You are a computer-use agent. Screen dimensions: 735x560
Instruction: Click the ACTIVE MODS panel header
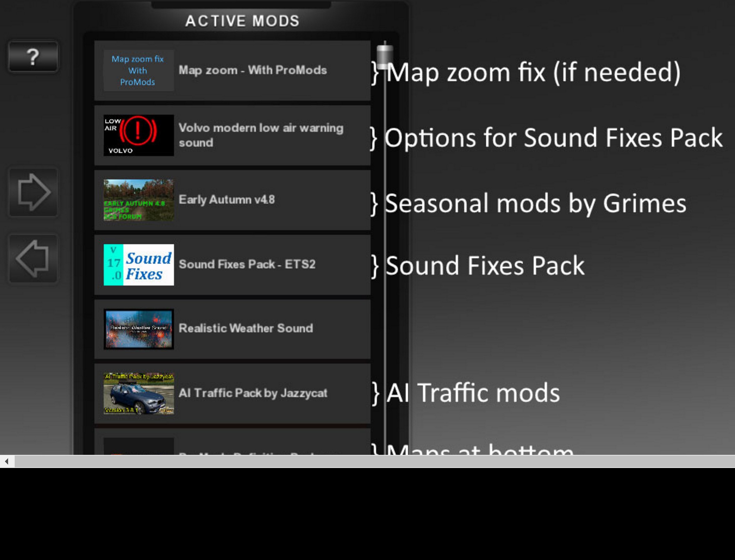[242, 21]
